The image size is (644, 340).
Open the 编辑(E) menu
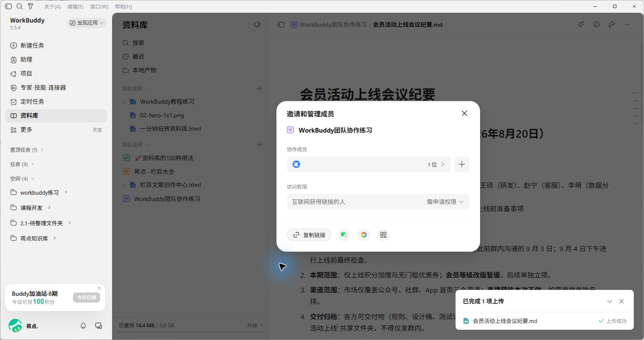coord(76,7)
